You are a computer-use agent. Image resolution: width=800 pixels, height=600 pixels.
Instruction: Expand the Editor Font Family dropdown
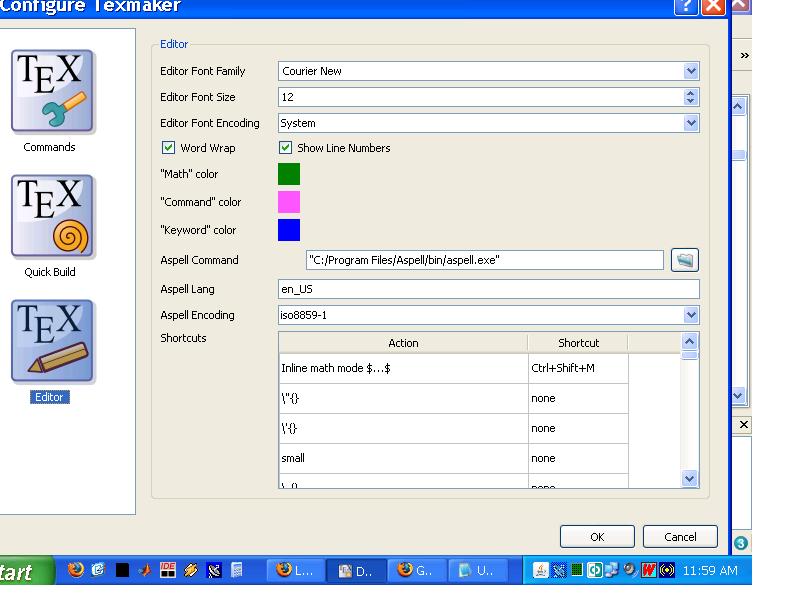click(691, 71)
